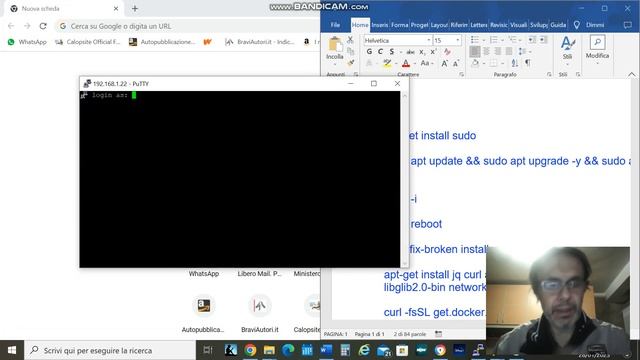Select the Nuova scheda Chrome tab
Viewport: 640px width, 360px height.
pyautogui.click(x=62, y=9)
